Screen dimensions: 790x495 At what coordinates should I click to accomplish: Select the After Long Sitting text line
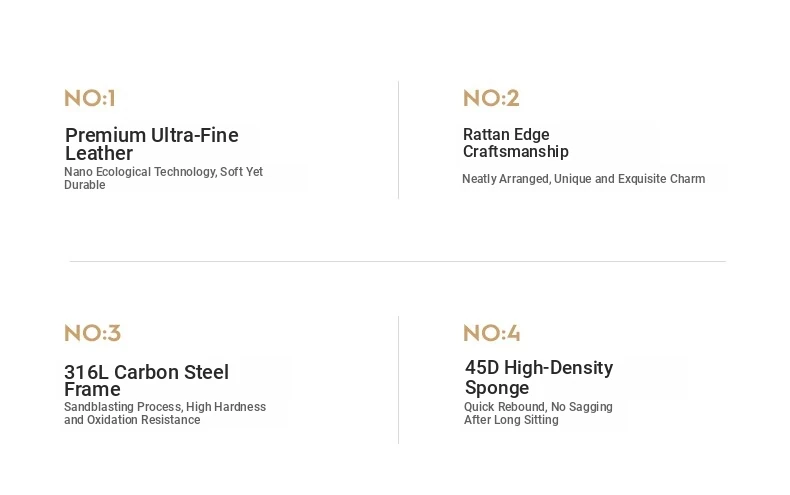point(511,420)
